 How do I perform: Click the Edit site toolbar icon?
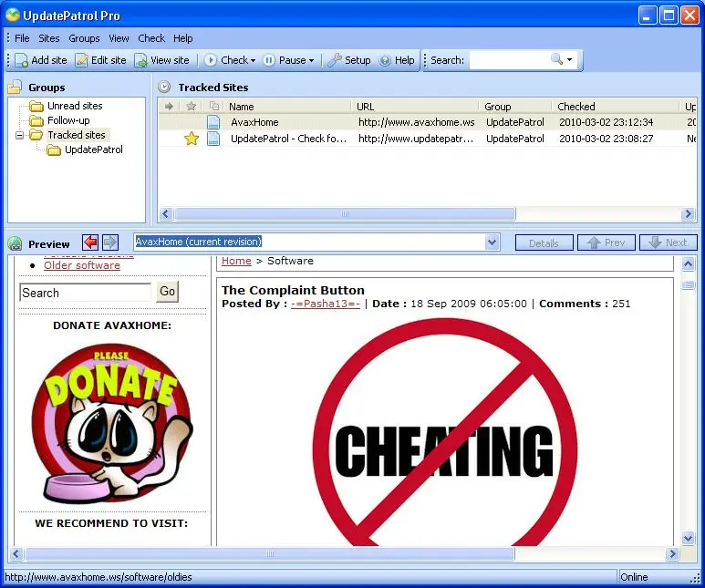point(81,60)
